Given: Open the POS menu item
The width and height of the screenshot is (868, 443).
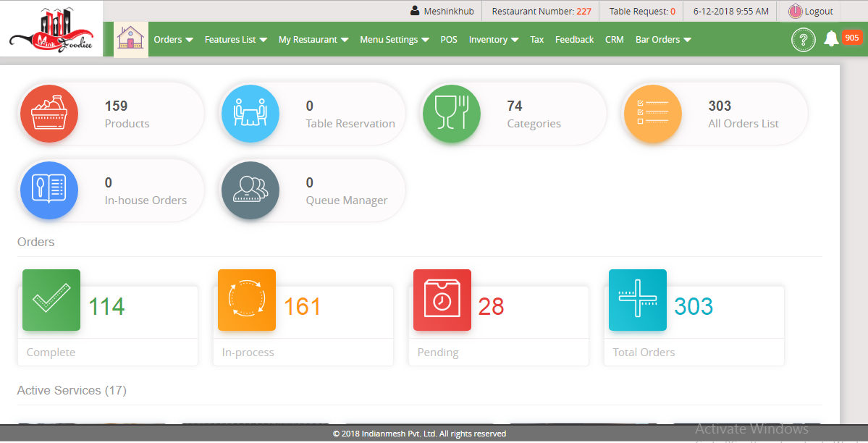Looking at the screenshot, I should click(x=449, y=40).
